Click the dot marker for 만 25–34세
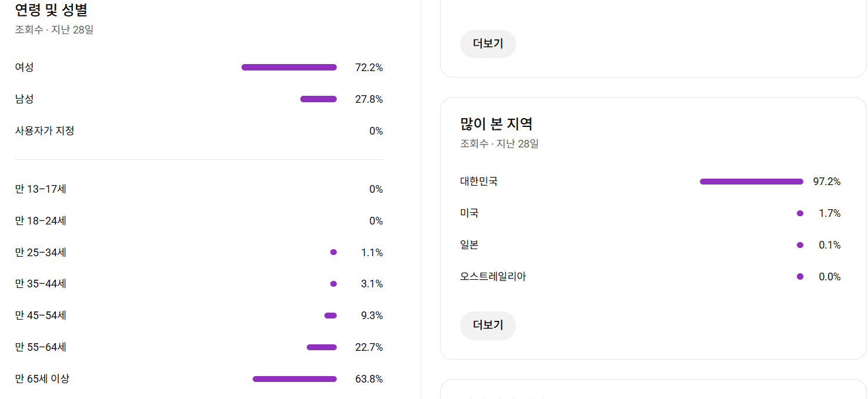The image size is (868, 399). (x=333, y=252)
